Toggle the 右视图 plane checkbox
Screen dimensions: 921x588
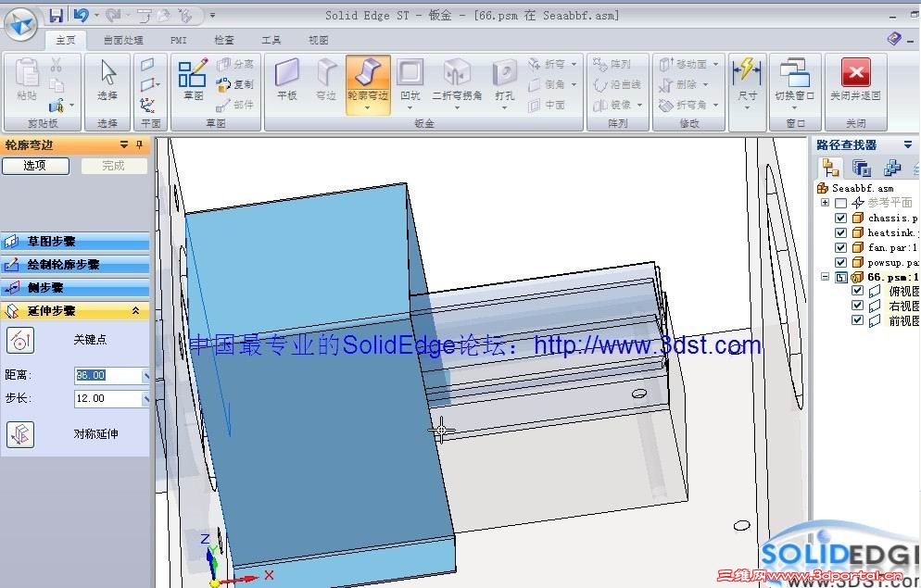[x=857, y=306]
